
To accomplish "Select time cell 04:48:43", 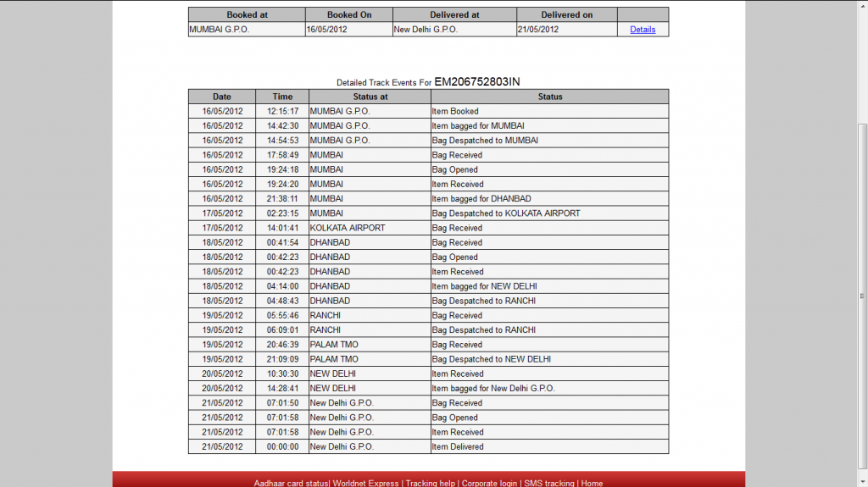I will 282,301.
